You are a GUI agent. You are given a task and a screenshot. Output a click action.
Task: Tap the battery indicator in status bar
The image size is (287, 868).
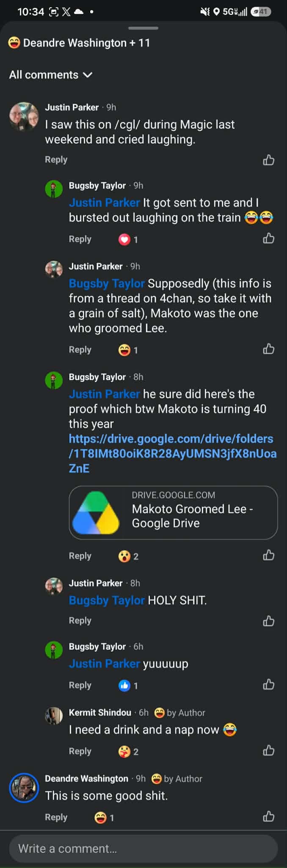click(261, 12)
